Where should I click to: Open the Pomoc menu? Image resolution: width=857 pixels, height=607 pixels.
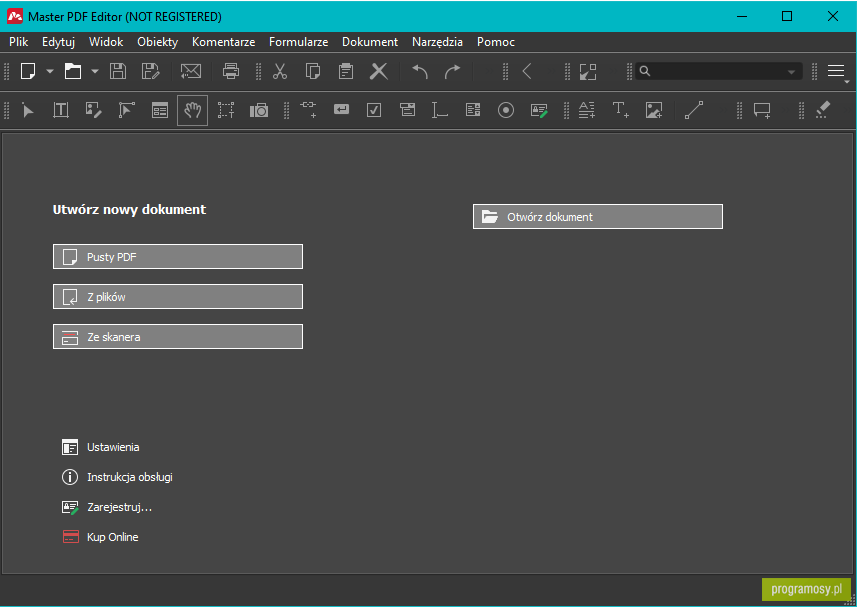tap(496, 42)
